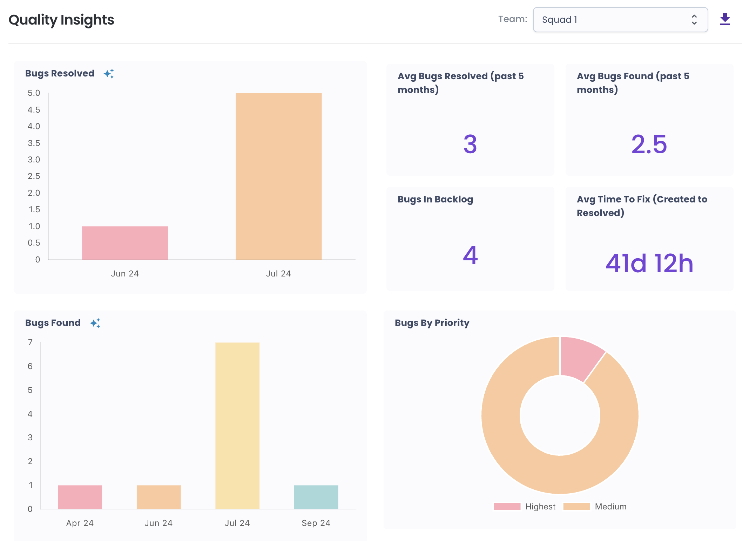This screenshot has height=541, width=756.
Task: Click the Team selector up-down arrows
Action: (x=694, y=20)
